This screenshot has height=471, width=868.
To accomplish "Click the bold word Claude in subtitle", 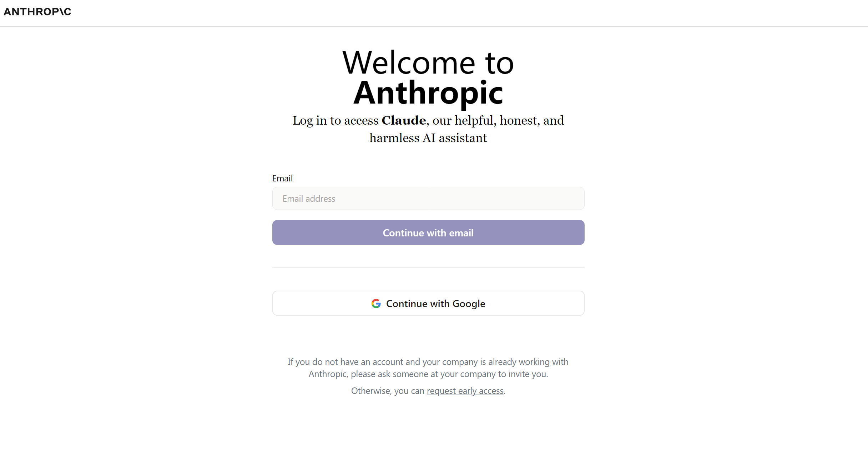I will pyautogui.click(x=404, y=121).
